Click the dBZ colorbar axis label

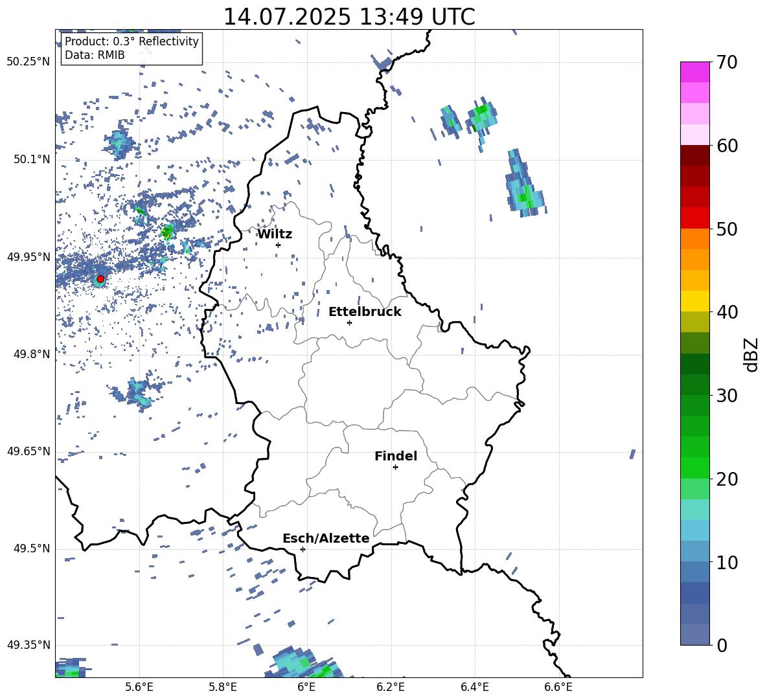point(751,354)
